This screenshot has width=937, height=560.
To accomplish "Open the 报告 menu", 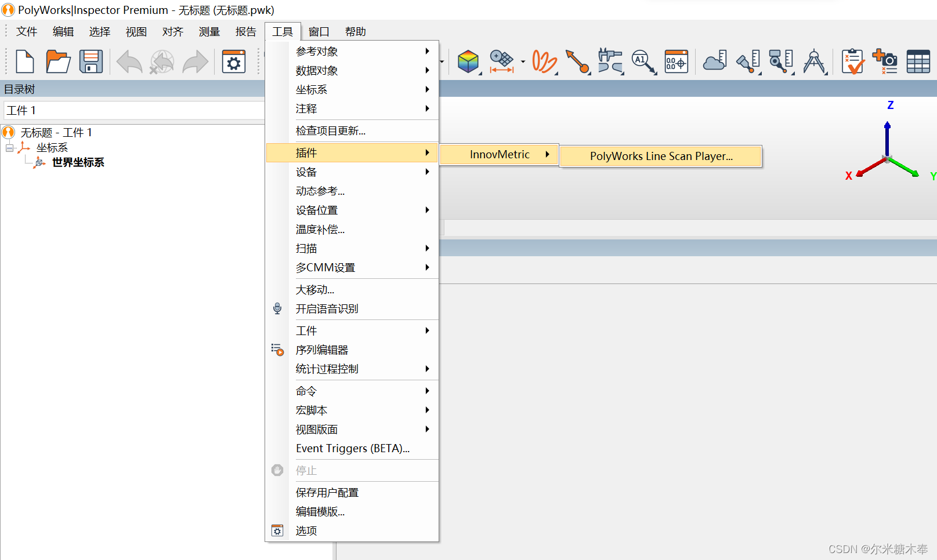I will click(x=246, y=31).
